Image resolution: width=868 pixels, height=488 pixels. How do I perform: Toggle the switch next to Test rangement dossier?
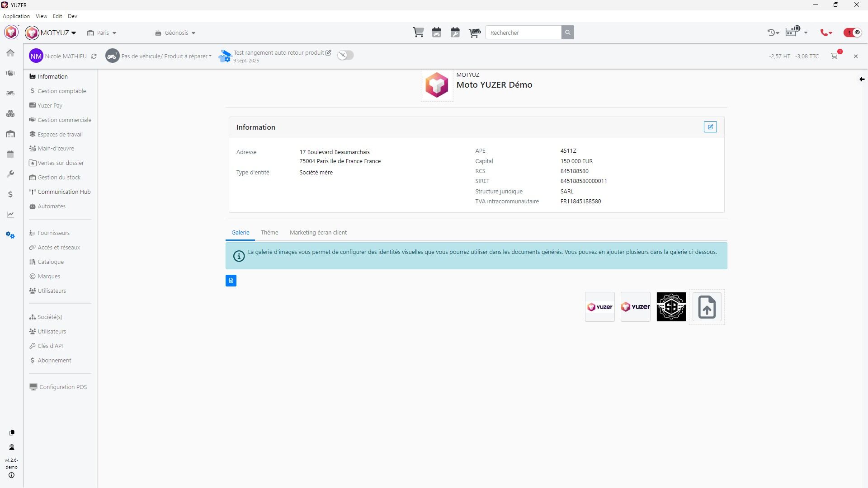tap(345, 55)
